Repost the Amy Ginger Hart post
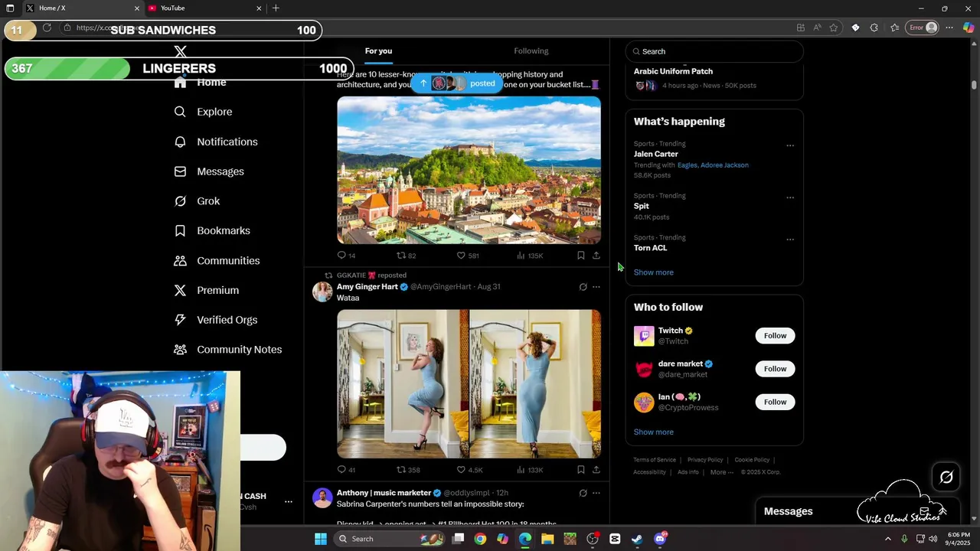The image size is (980, 551). 400,470
